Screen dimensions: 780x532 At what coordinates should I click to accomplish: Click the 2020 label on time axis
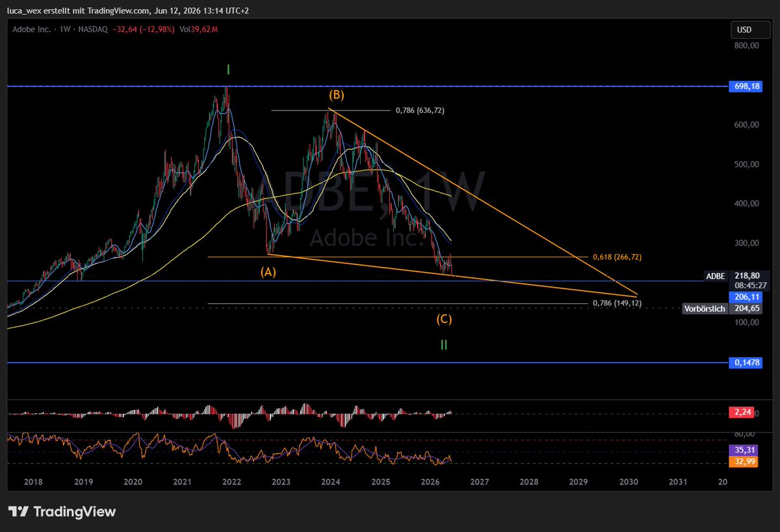(133, 482)
